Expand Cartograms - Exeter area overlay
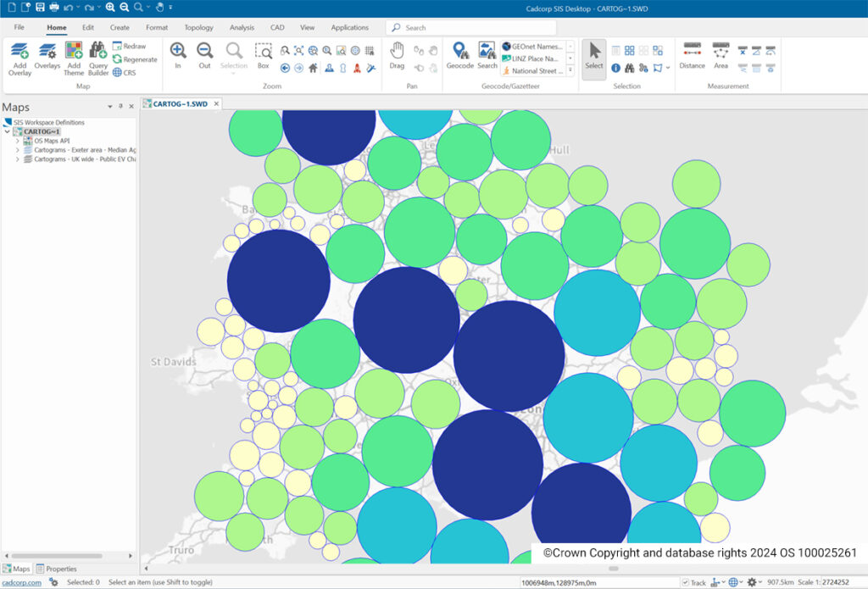 coord(17,150)
